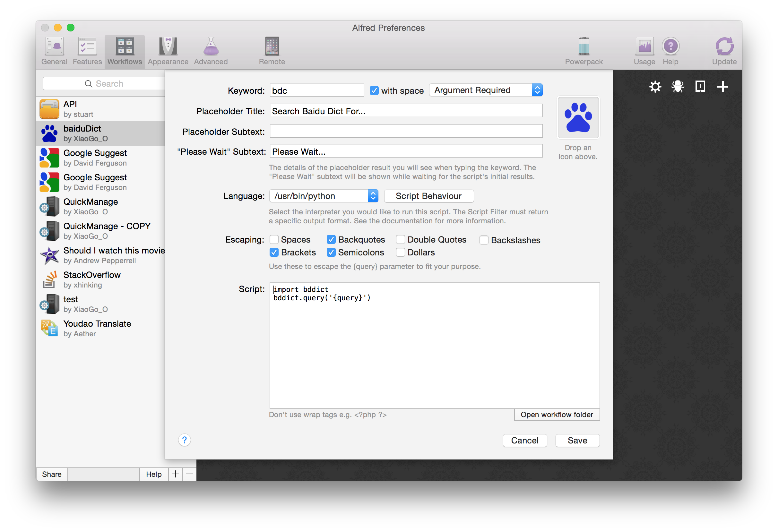Click the Script Behaviour button
The width and height of the screenshot is (778, 532).
(x=428, y=196)
